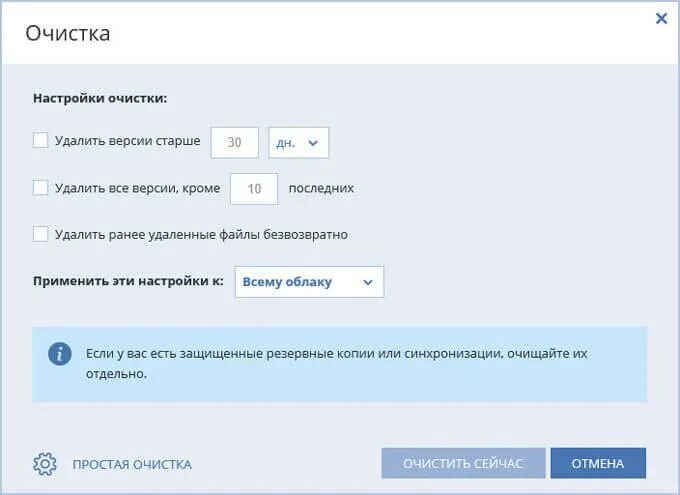Click the days input field showing 30
This screenshot has width=680, height=495.
pyautogui.click(x=235, y=143)
